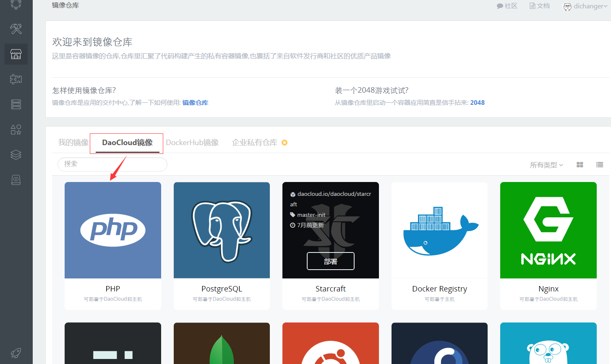Click the PHP image title
611x364 pixels.
pos(113,289)
